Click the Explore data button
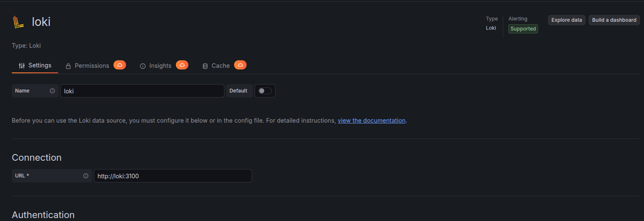Viewport: 644px width, 221px height. tap(567, 20)
